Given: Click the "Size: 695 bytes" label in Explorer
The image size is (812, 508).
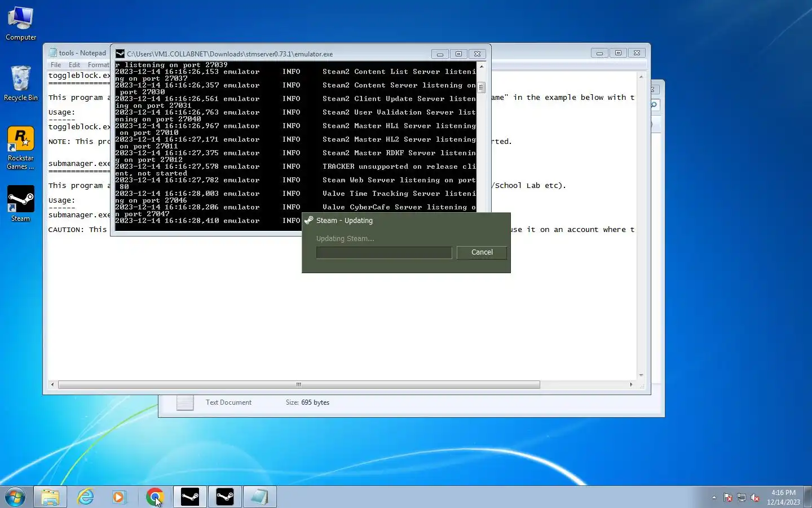Looking at the screenshot, I should point(307,402).
